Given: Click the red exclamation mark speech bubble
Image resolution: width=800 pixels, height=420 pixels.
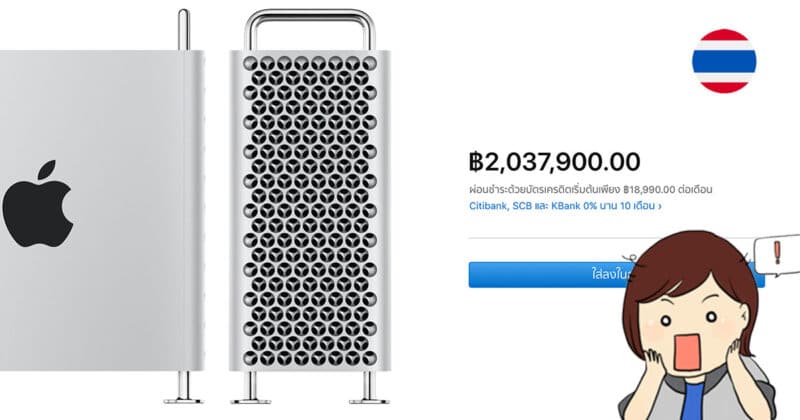Looking at the screenshot, I should [x=778, y=255].
